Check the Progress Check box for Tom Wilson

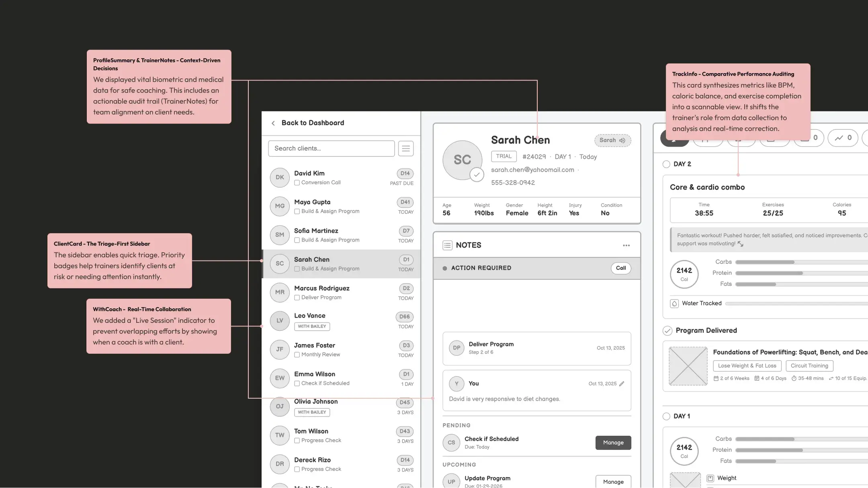point(297,441)
